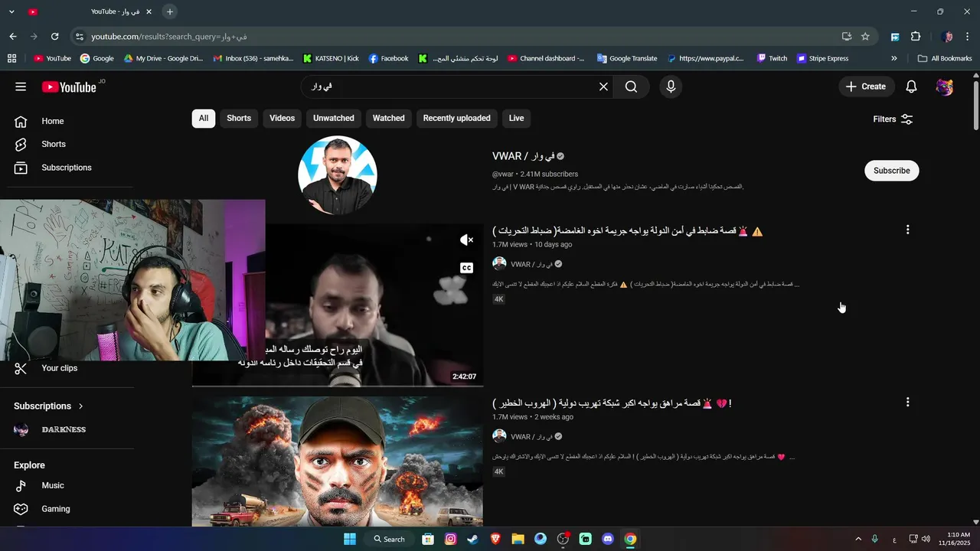Image resolution: width=980 pixels, height=551 pixels.
Task: Open the Twitch bookmark
Action: point(772,58)
